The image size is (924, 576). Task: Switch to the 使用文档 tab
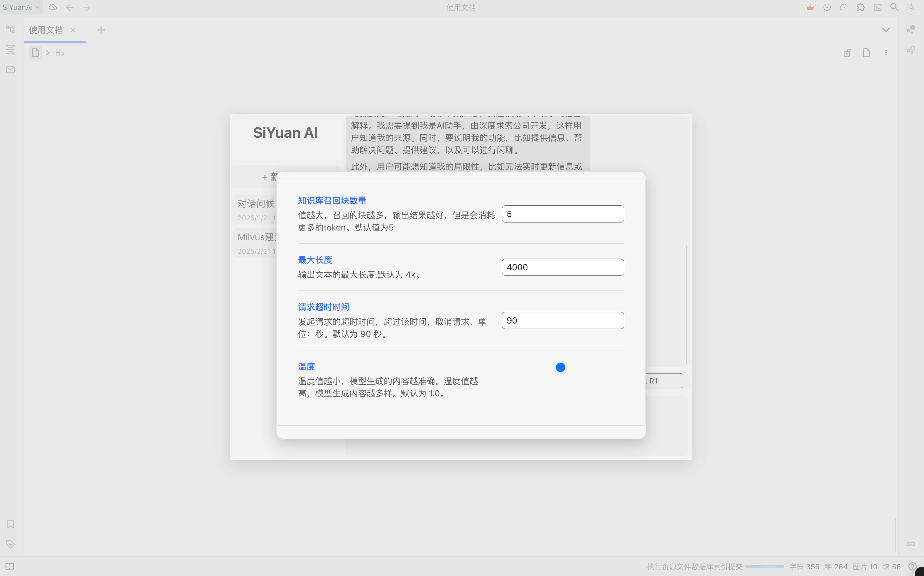(46, 30)
